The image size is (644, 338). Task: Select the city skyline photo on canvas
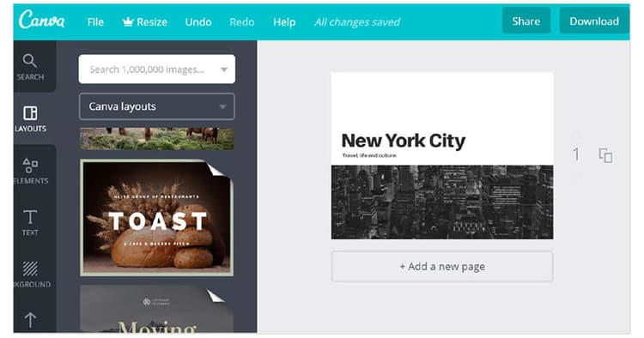point(442,202)
